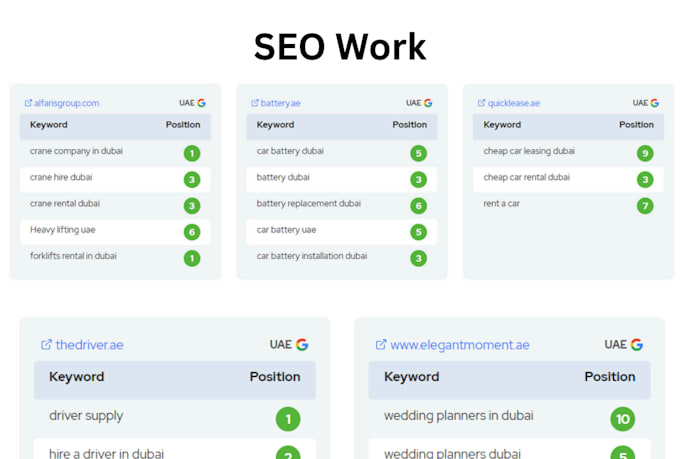
Task: Select the 'car battery uae' keyword
Action: click(x=286, y=230)
